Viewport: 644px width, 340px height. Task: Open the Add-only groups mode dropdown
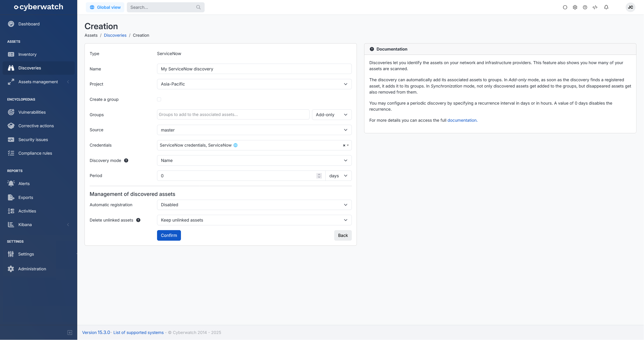(331, 115)
